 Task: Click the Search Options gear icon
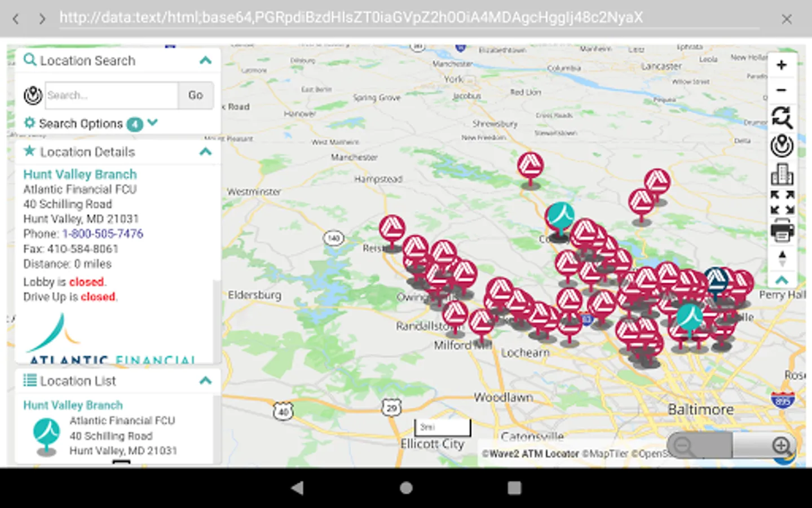(29, 122)
